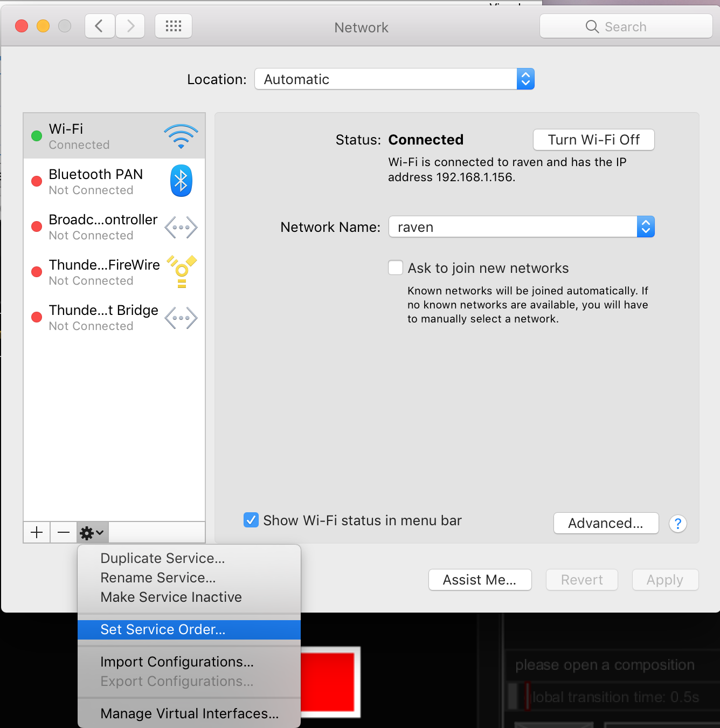Image resolution: width=720 pixels, height=728 pixels.
Task: Go back using the left arrow button
Action: click(99, 26)
